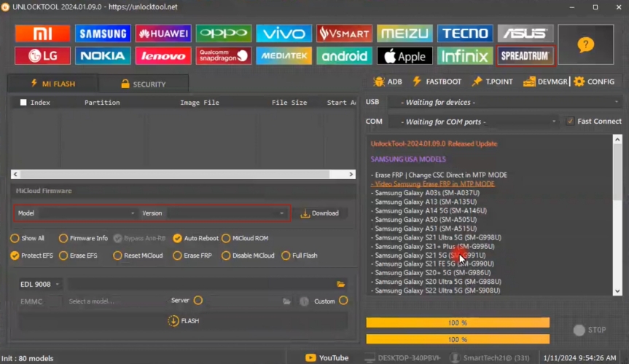Select the Xiaomi MI brand icon
The image size is (629, 364).
pyautogui.click(x=42, y=33)
